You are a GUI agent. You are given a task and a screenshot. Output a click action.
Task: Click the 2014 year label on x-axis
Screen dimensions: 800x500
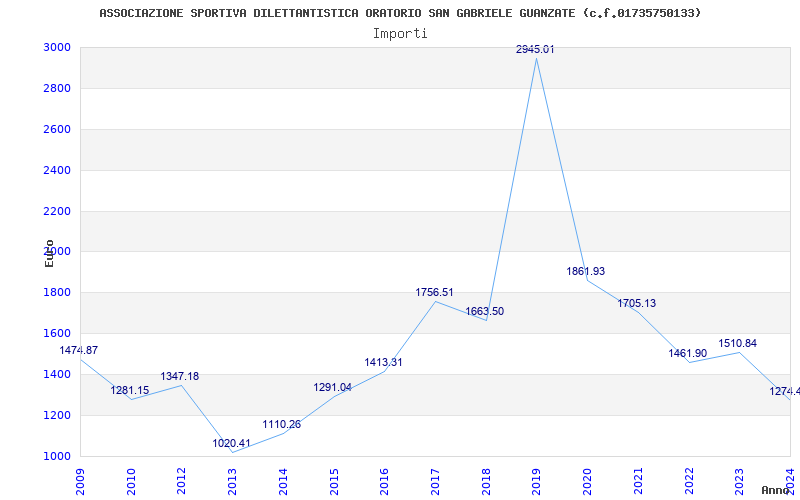click(283, 482)
